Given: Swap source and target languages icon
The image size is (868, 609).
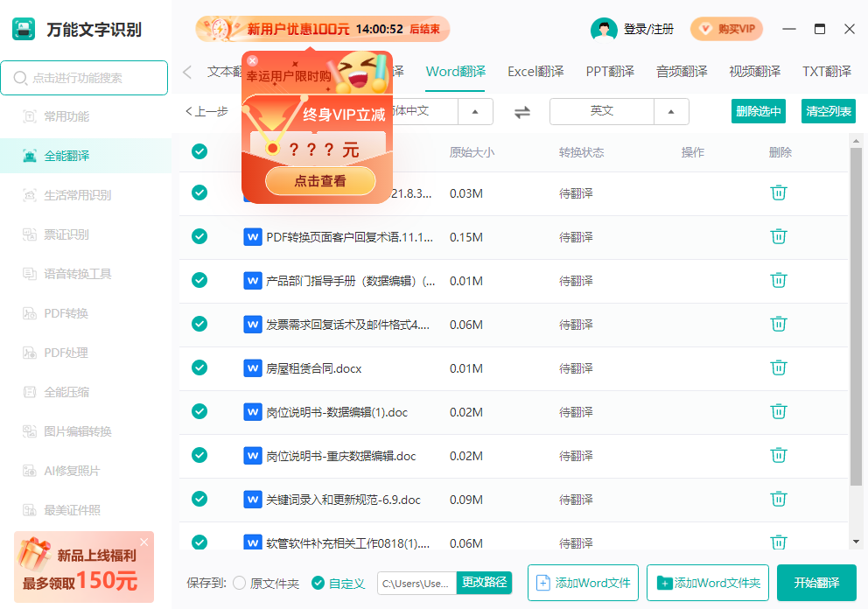Looking at the screenshot, I should 522,112.
